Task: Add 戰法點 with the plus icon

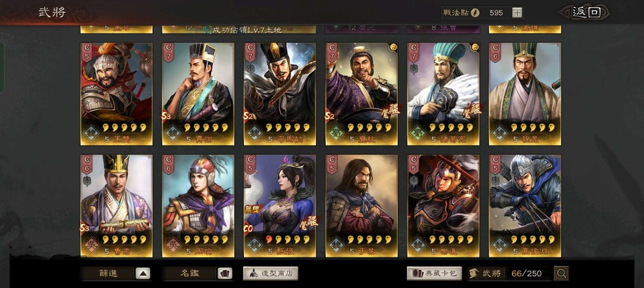Action: click(x=517, y=13)
